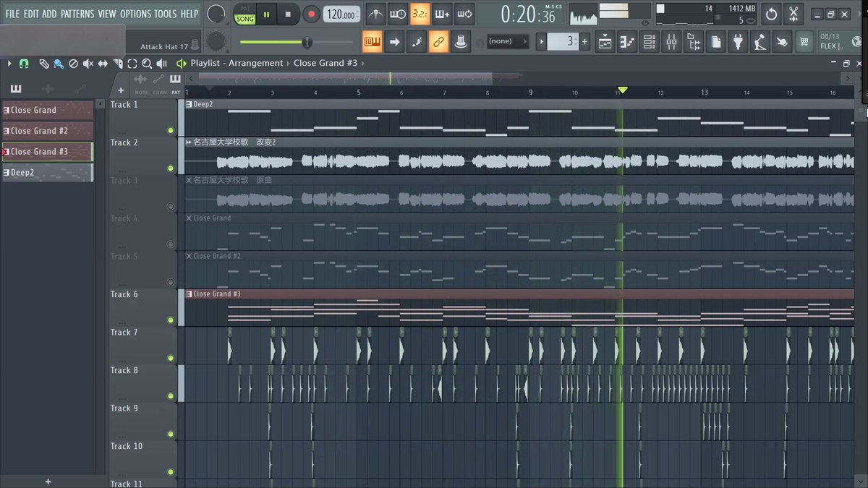Open the shop cart icon
This screenshot has width=868, height=488.
[x=804, y=42]
